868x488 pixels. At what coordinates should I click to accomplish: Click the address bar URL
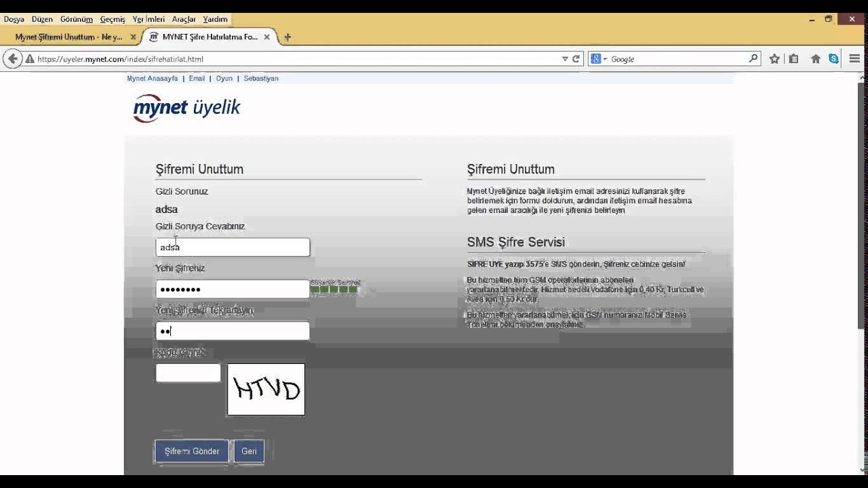click(121, 59)
